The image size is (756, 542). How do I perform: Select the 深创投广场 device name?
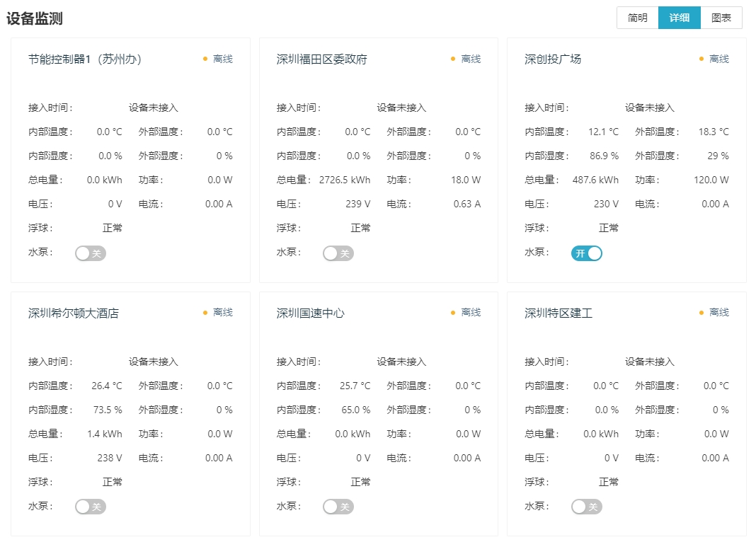[x=553, y=59]
